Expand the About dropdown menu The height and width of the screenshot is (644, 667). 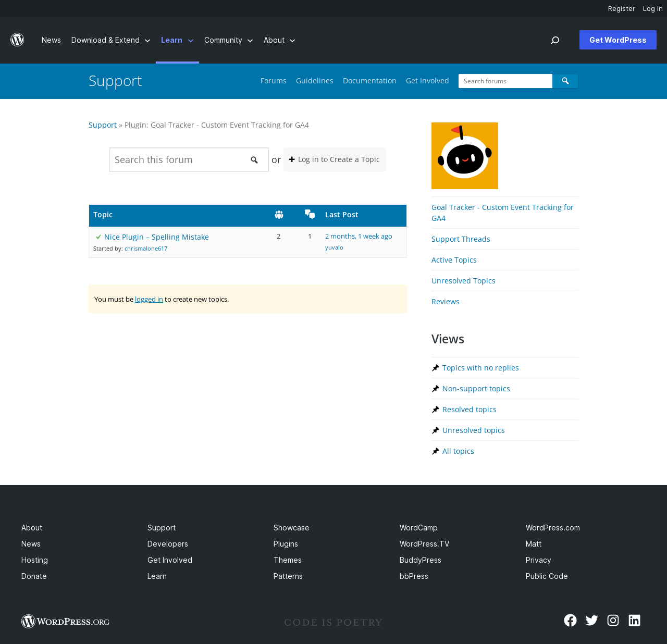point(279,40)
